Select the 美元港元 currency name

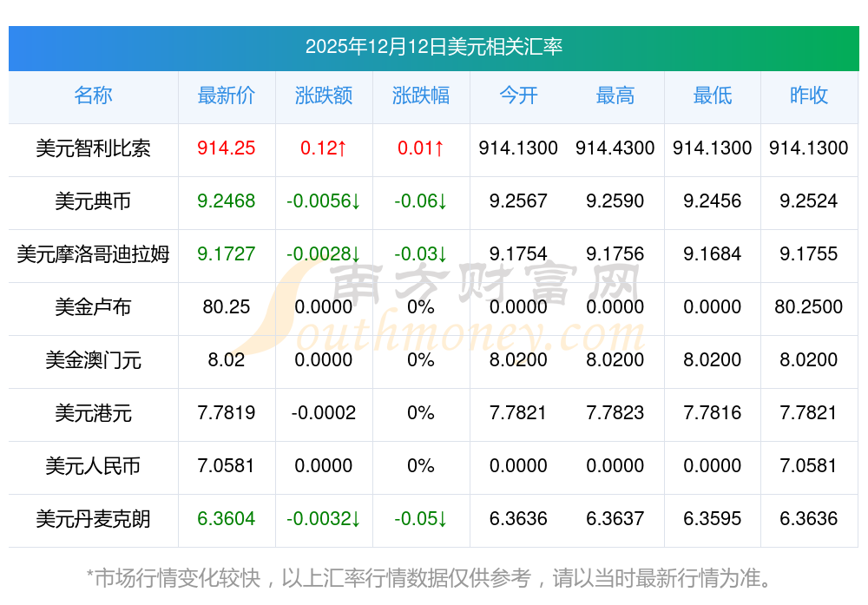(93, 413)
